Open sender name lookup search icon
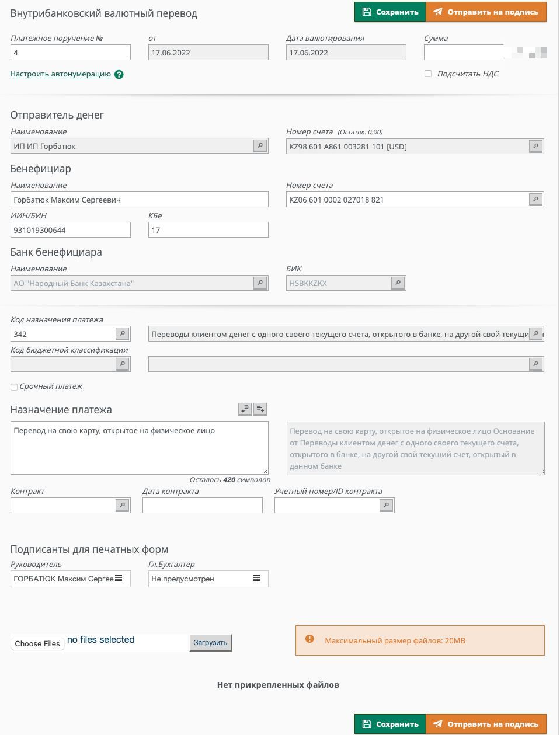 pyautogui.click(x=260, y=146)
